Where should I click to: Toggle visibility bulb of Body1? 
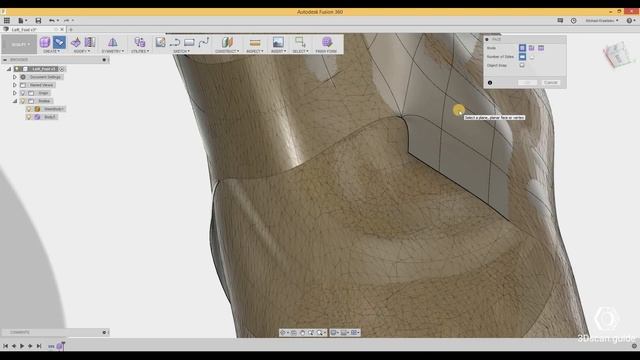[x=29, y=117]
